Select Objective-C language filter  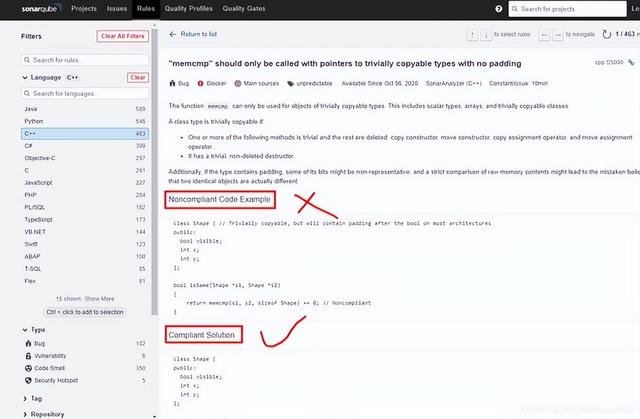[x=85, y=158]
